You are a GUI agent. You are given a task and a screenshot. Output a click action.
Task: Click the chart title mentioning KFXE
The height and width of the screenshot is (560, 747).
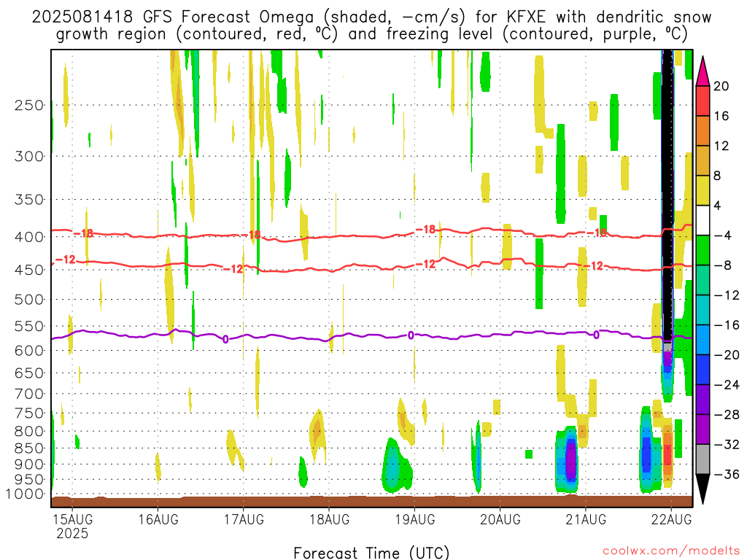(371, 26)
